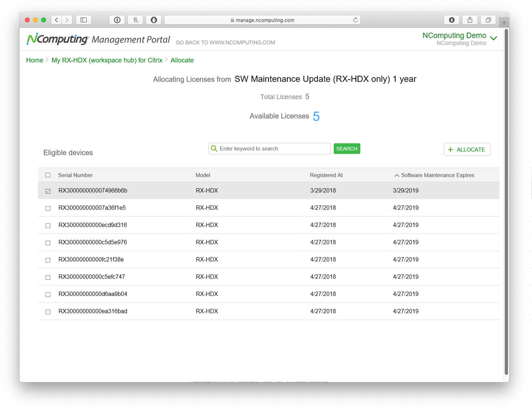Image resolution: width=532 pixels, height=409 pixels.
Task: Click the page vertical scrollbar
Action: 506,202
